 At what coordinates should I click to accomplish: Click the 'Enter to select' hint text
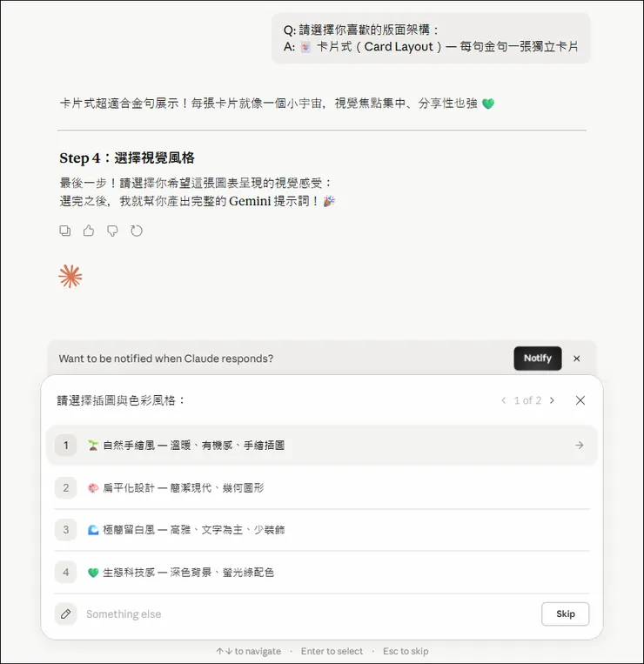point(332,651)
